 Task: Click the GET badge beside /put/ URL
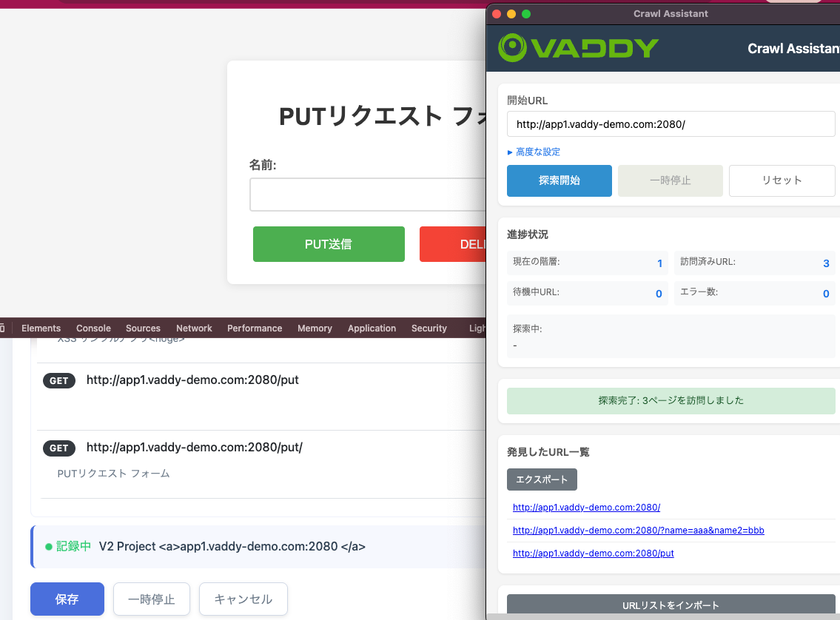[x=58, y=448]
